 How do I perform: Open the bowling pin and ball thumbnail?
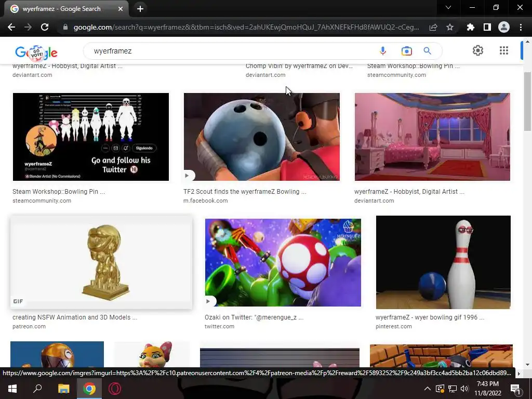[443, 262]
